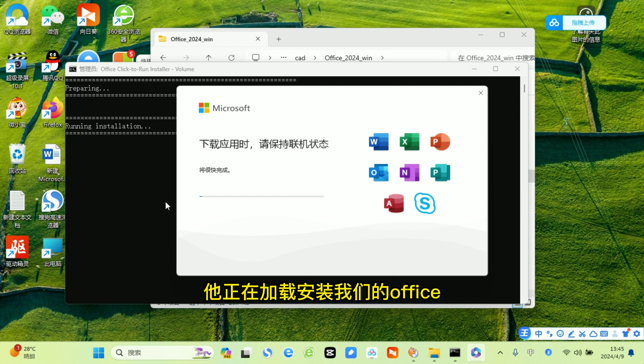Open 微信 desktop shortcut

pos(53,19)
